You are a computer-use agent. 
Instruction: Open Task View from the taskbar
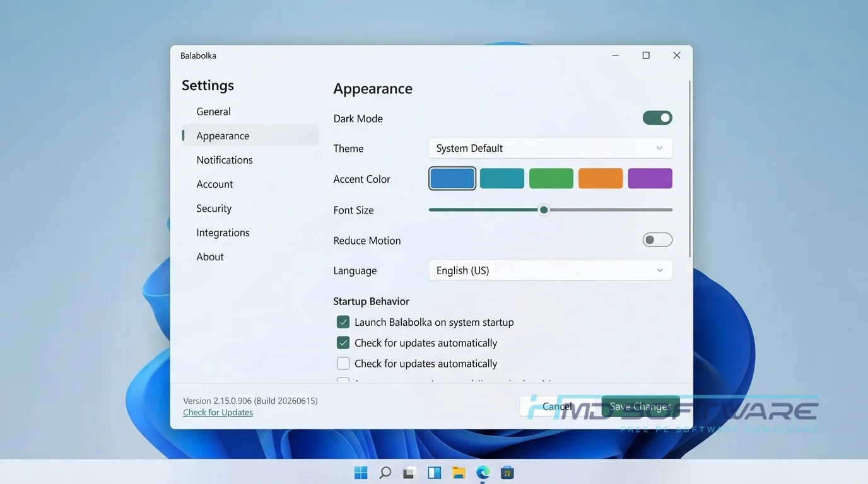pyautogui.click(x=409, y=473)
